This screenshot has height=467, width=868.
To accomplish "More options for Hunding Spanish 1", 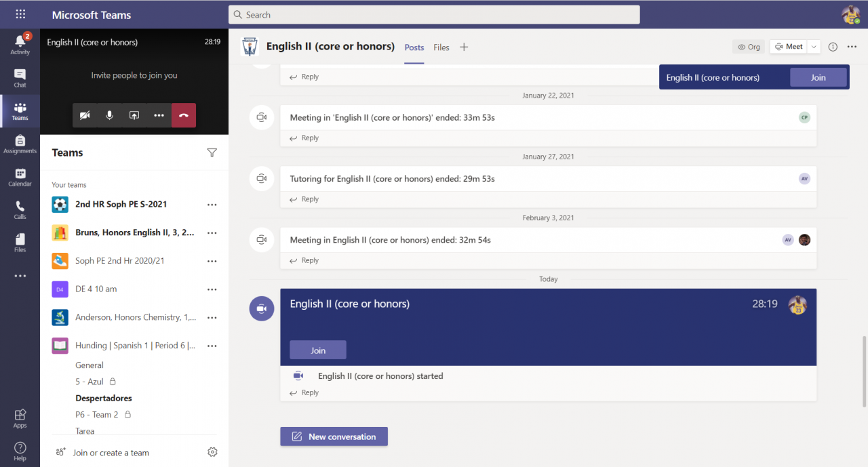I will click(x=212, y=346).
